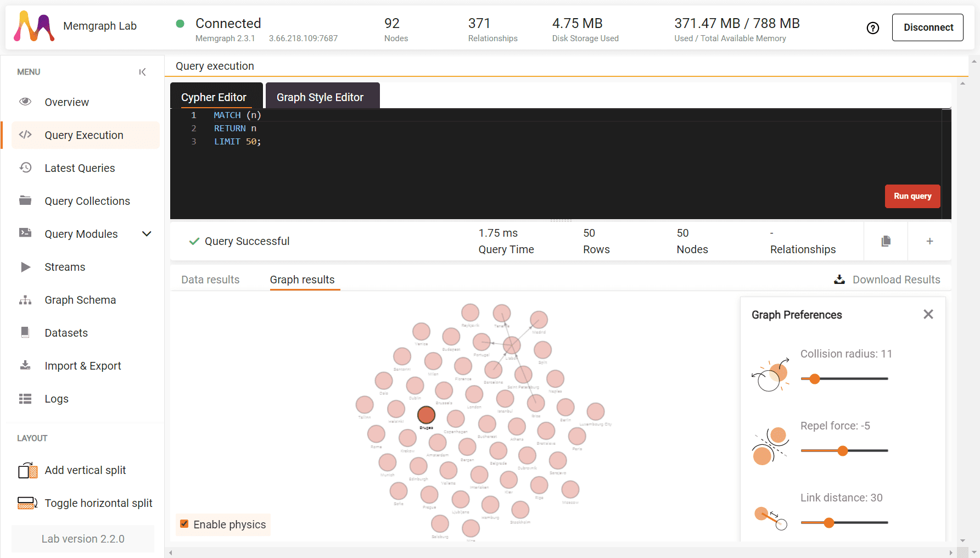The height and width of the screenshot is (558, 980).
Task: Toggle the Enable physics checkbox
Action: [x=184, y=524]
